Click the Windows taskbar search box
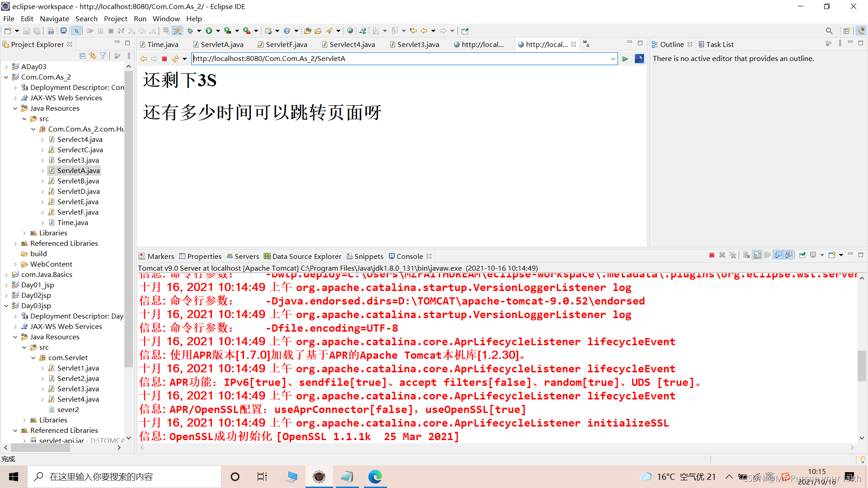868x488 pixels. (x=124, y=477)
